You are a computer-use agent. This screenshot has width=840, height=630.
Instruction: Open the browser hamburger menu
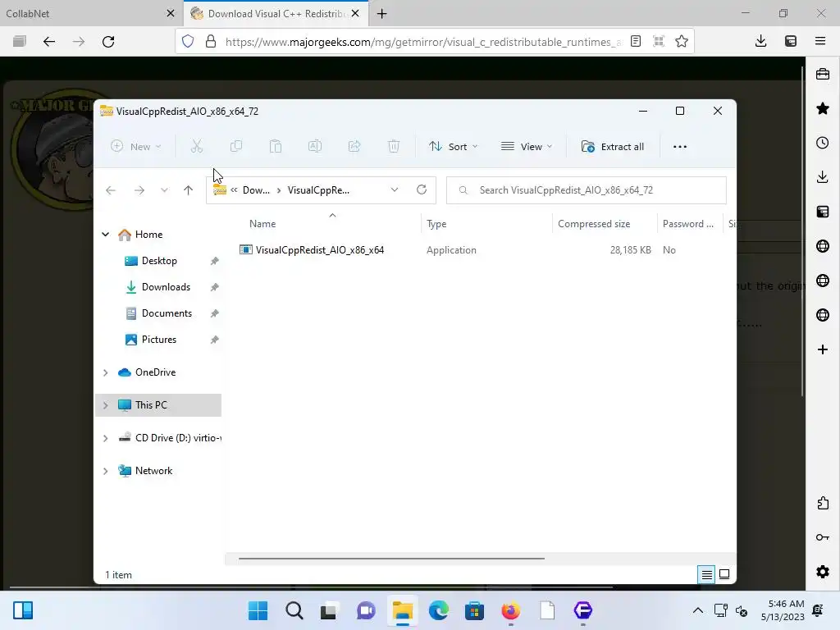pyautogui.click(x=820, y=41)
